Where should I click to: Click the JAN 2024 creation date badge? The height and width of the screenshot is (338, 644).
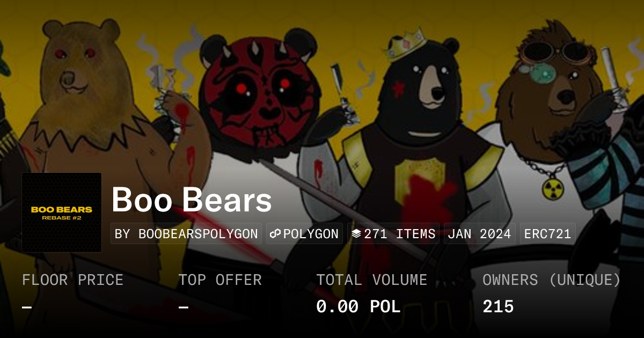479,234
